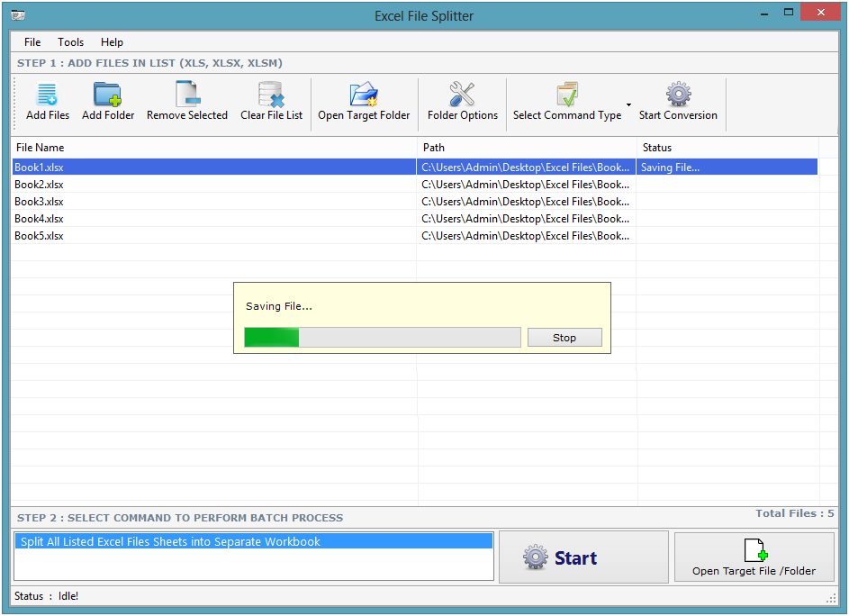Open the Tools menu
Screen dimensions: 849x616
click(70, 41)
